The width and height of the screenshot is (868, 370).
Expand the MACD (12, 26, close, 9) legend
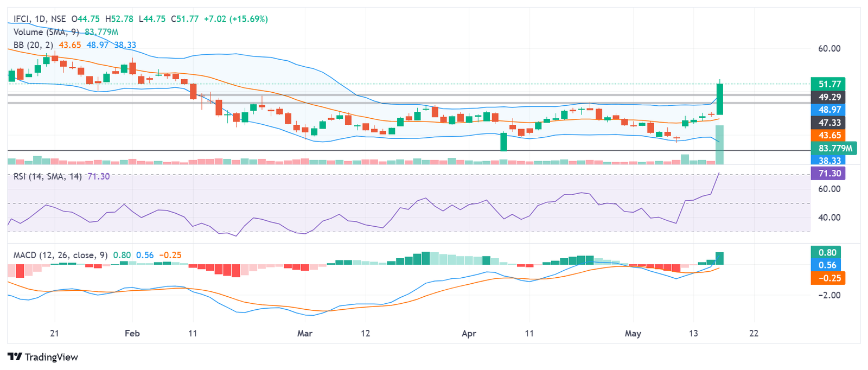[60, 255]
